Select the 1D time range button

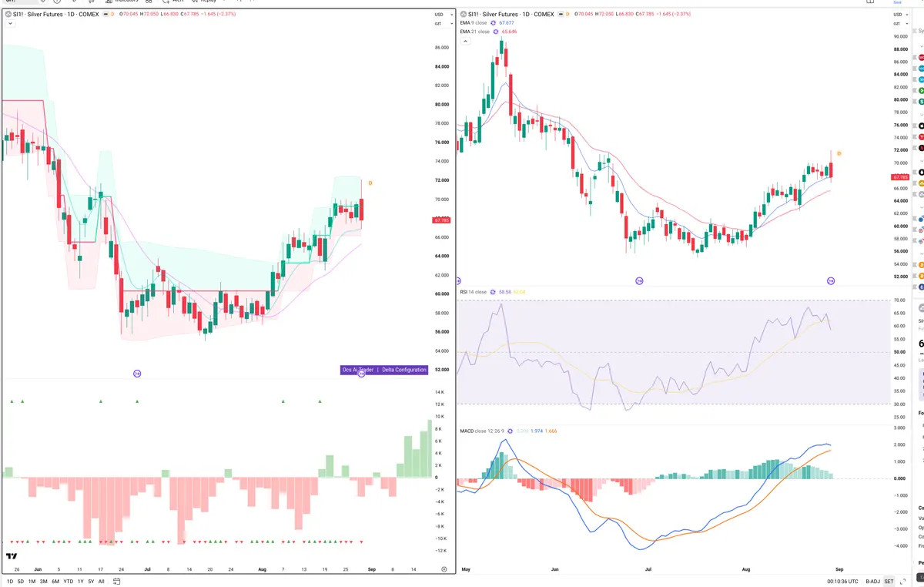click(x=10, y=581)
